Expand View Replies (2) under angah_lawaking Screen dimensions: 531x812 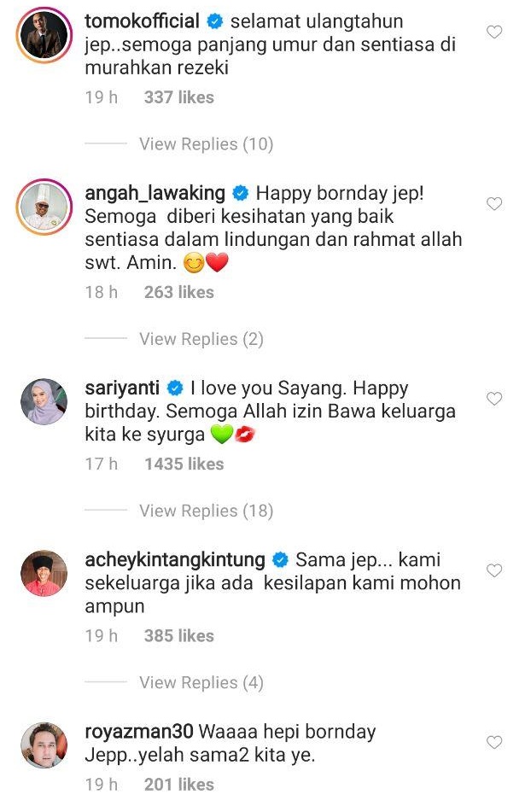(201, 339)
